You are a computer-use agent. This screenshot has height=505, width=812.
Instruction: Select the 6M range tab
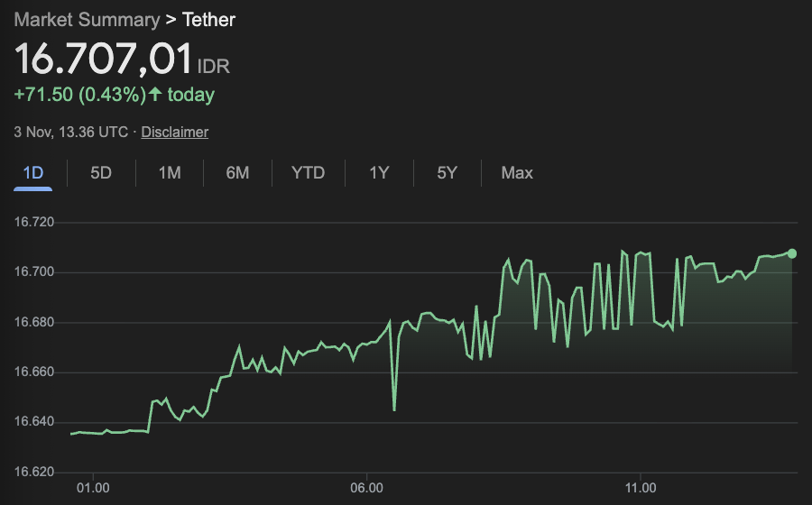(237, 172)
